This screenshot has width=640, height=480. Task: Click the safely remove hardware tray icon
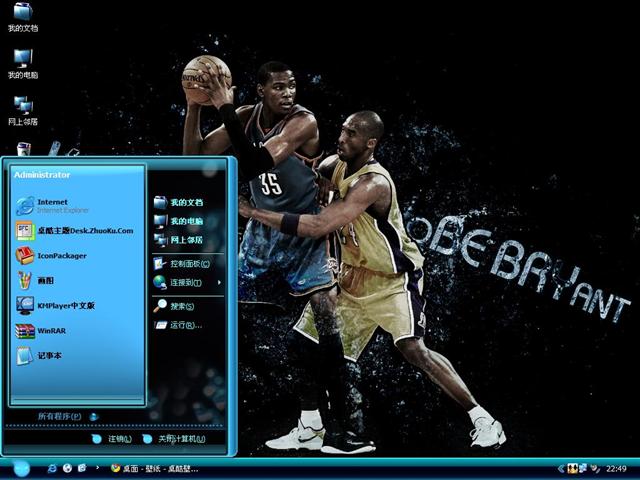click(x=596, y=469)
